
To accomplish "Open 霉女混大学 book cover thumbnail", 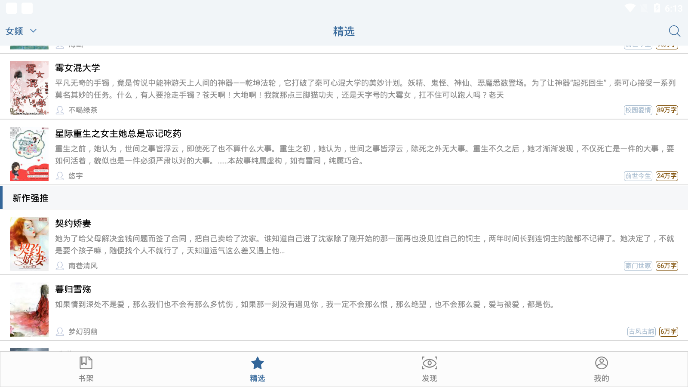I will coord(29,88).
